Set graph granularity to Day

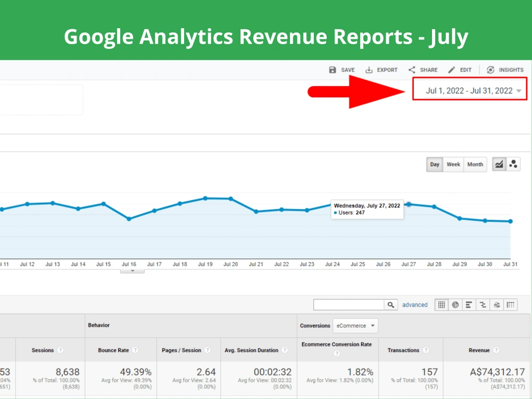[435, 164]
